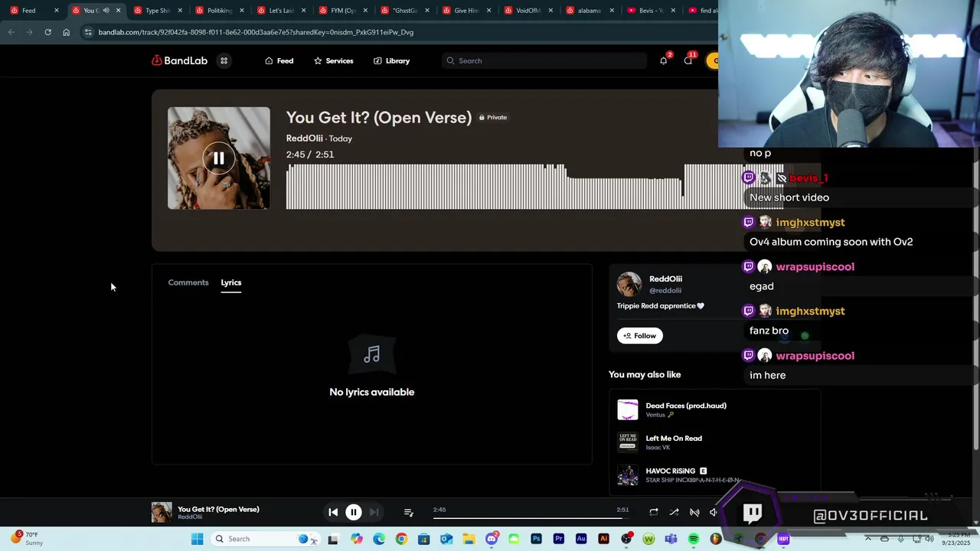Image resolution: width=980 pixels, height=551 pixels.
Task: Open Google Chrome from the taskbar
Action: coord(401,539)
